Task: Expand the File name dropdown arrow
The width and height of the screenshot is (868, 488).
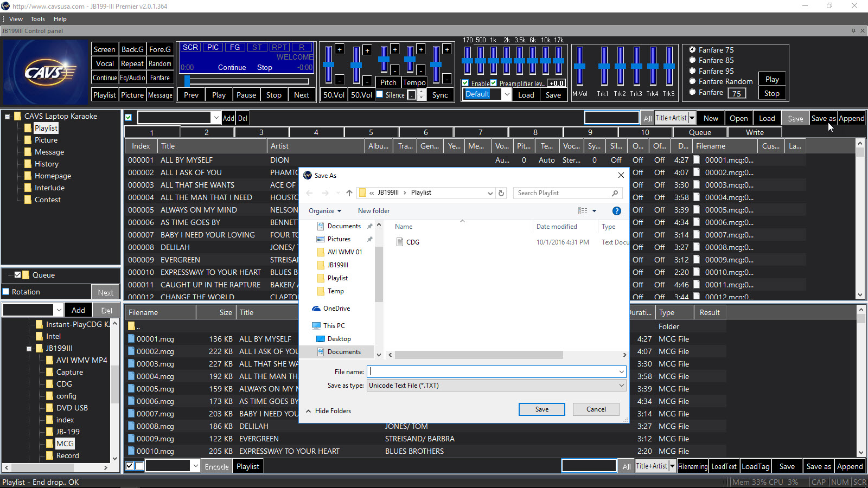Action: [621, 372]
